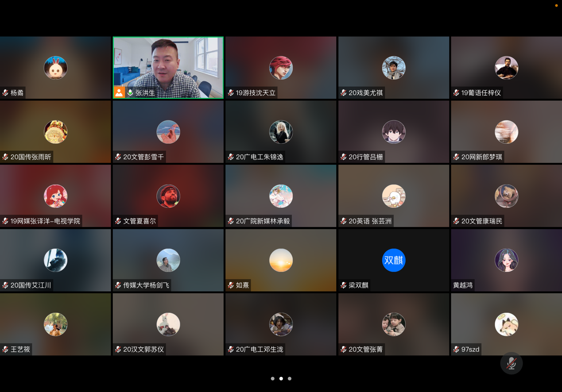Click the muted mic icon beside 97szd
Screen dimensions: 562x392
click(456, 350)
